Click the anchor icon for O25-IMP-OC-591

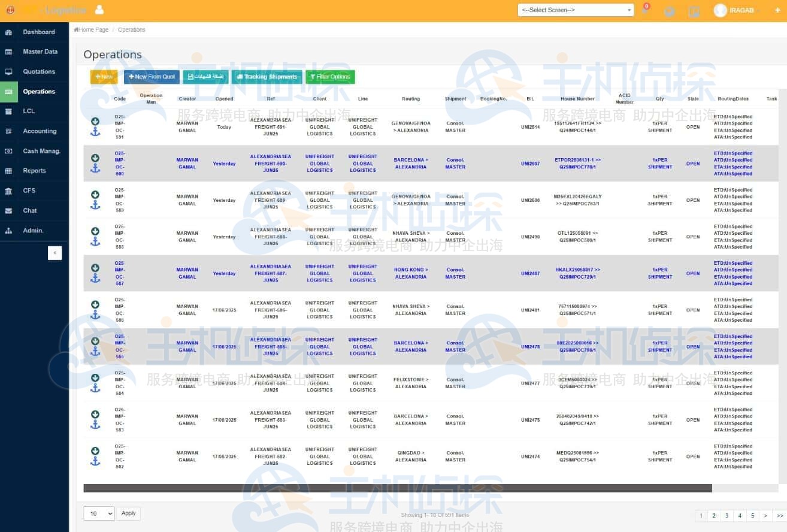click(x=95, y=132)
